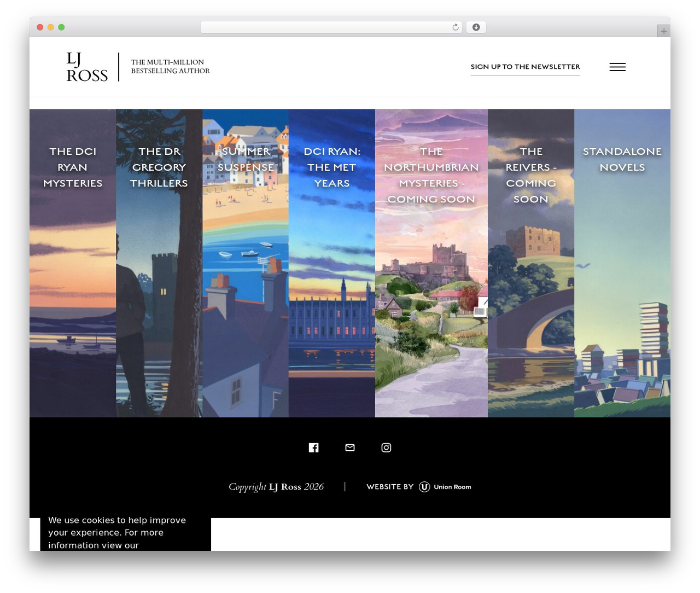Minimize the browser with yellow button
Viewport: 700px width, 593px height.
click(50, 27)
